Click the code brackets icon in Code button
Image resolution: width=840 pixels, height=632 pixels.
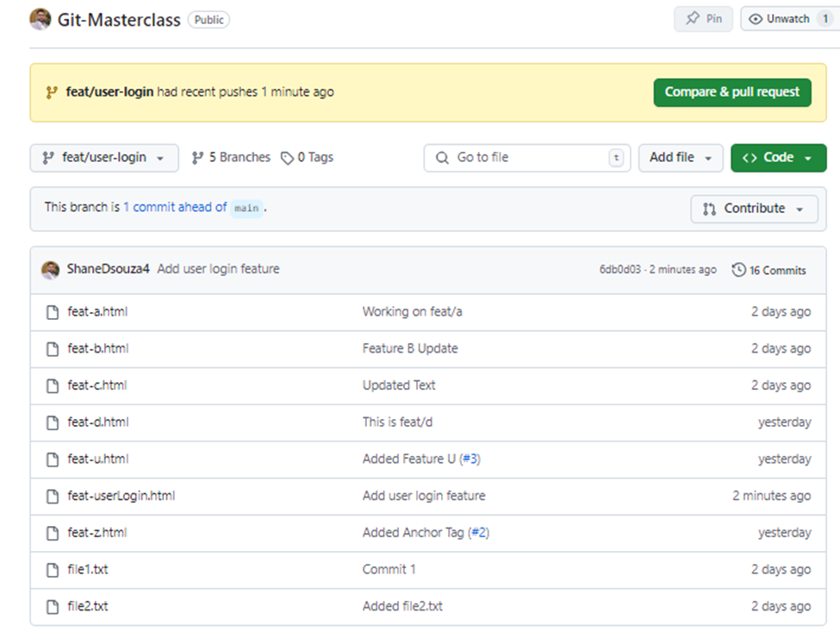(750, 158)
